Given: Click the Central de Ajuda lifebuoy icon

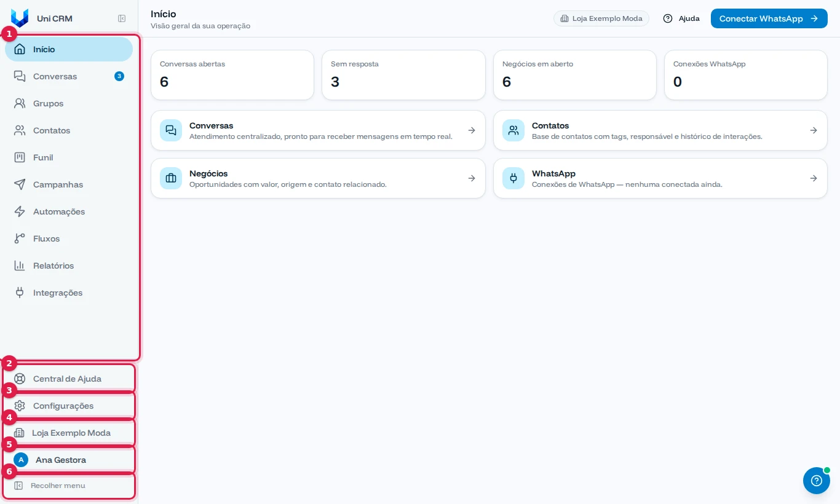Looking at the screenshot, I should 20,379.
